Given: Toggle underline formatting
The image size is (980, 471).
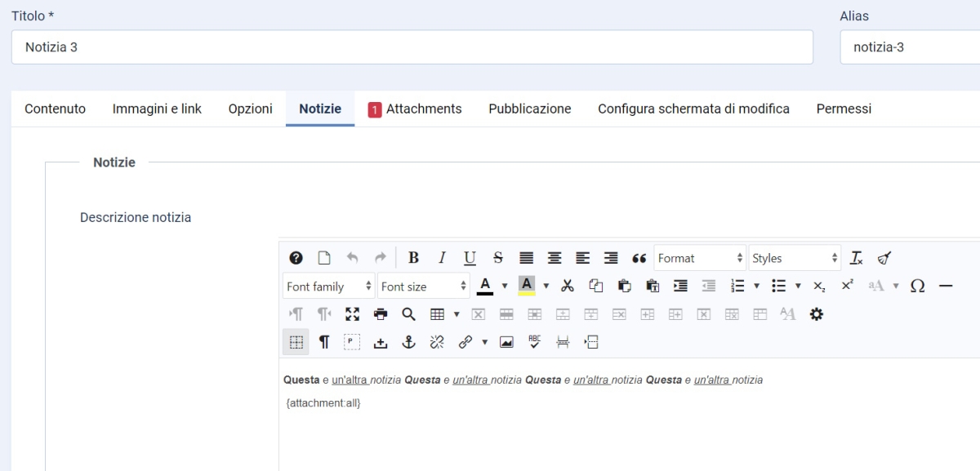Looking at the screenshot, I should 470,258.
